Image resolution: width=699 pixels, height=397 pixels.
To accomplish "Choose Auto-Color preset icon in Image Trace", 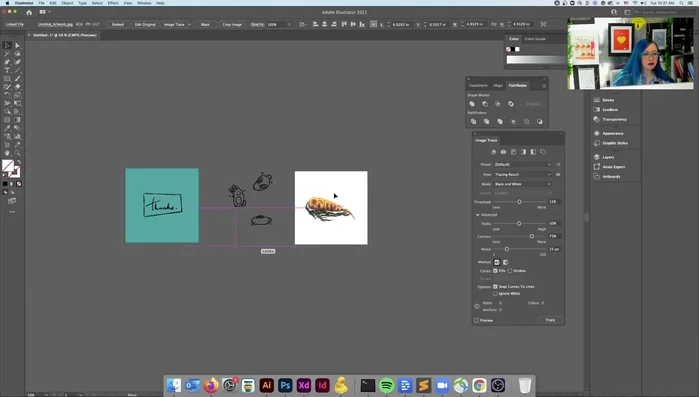I will 493,152.
